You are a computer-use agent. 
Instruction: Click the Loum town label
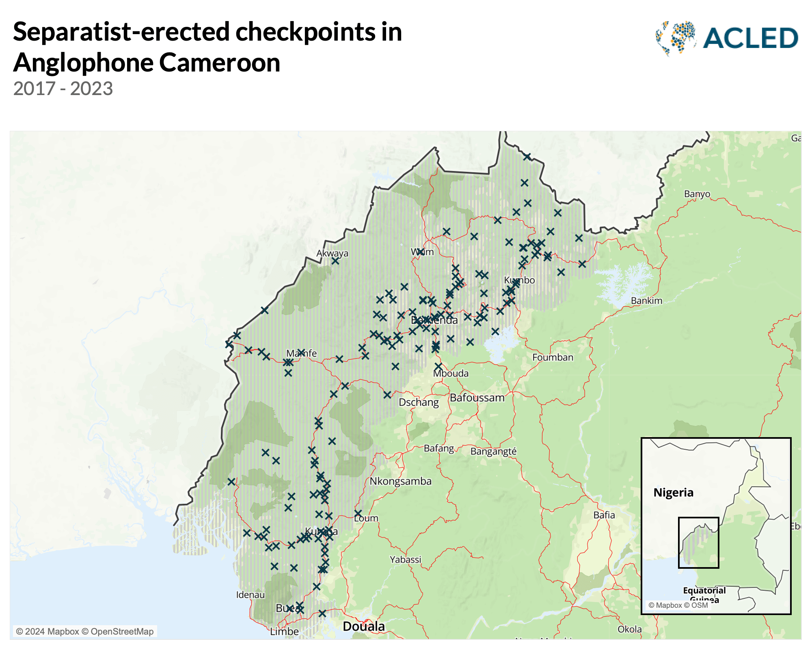[x=366, y=518]
